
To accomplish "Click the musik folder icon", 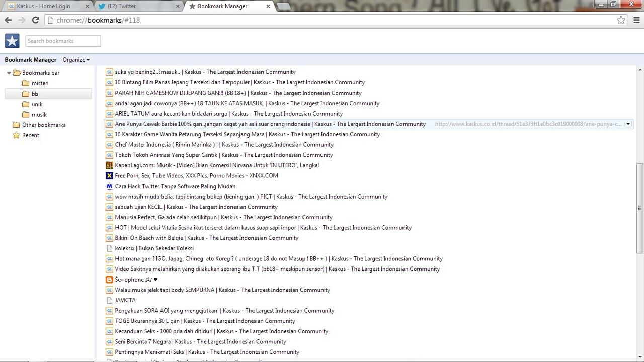I will point(26,115).
